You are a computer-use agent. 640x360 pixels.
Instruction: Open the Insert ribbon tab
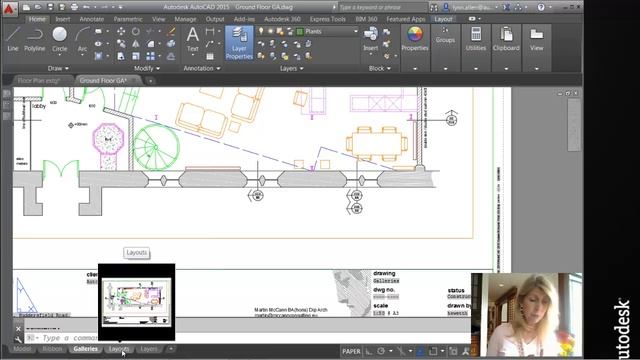click(x=62, y=19)
